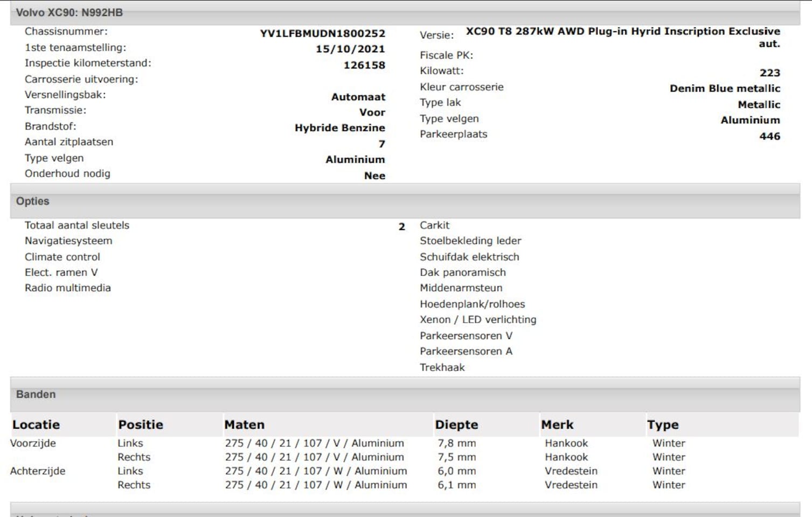Collapse the Banden section header
This screenshot has width=812, height=517.
point(36,395)
